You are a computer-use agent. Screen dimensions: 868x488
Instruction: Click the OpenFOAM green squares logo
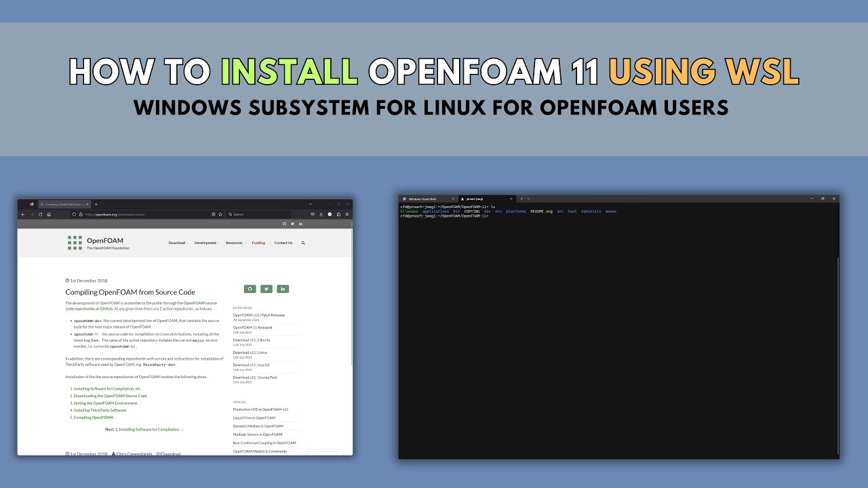click(x=75, y=243)
